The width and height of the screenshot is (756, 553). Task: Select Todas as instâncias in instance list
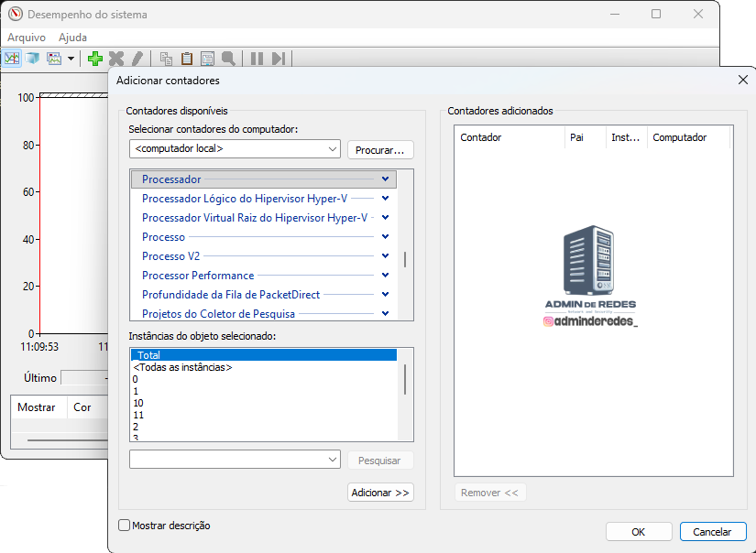click(x=182, y=367)
